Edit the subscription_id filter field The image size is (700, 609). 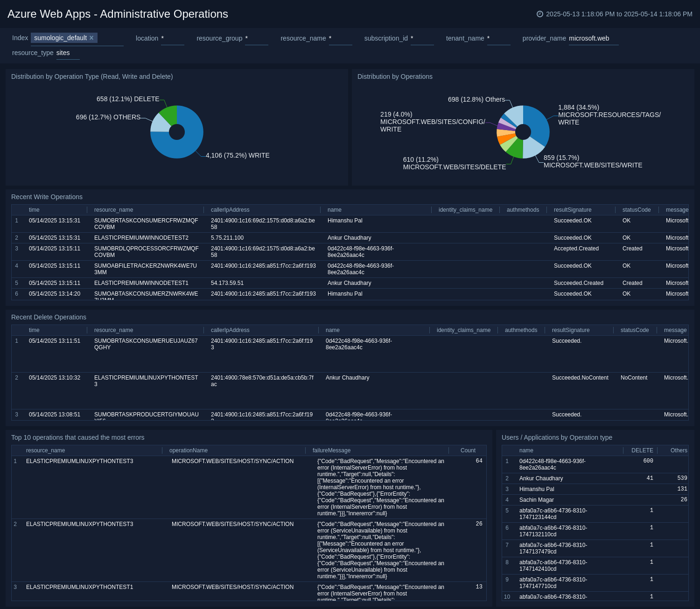tap(422, 38)
